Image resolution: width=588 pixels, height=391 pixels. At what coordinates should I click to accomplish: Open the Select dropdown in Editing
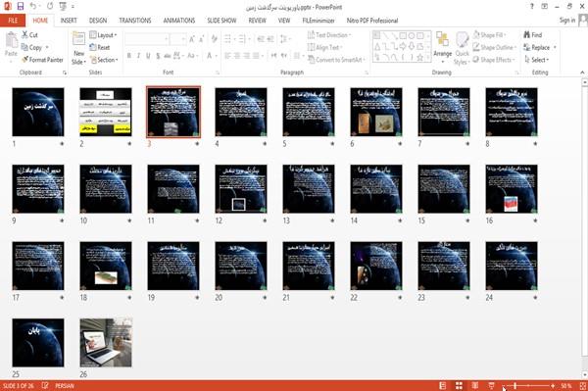tap(537, 60)
